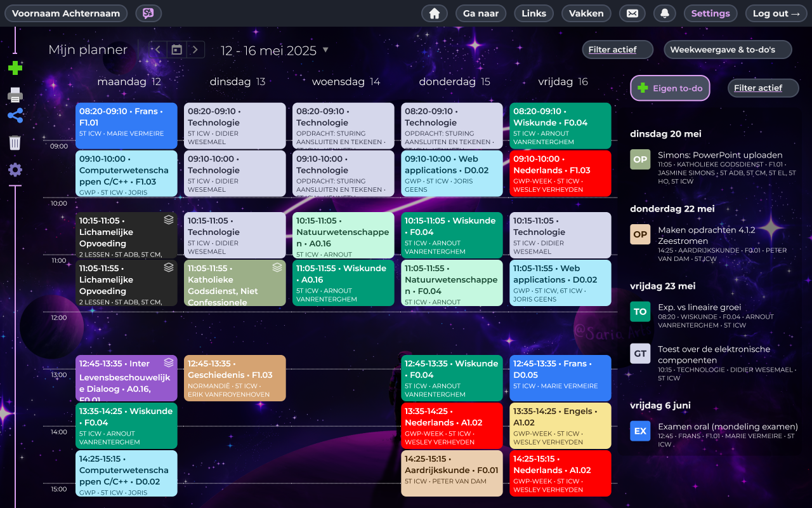Click the share icon in sidebar
This screenshot has height=508, width=812.
point(15,116)
